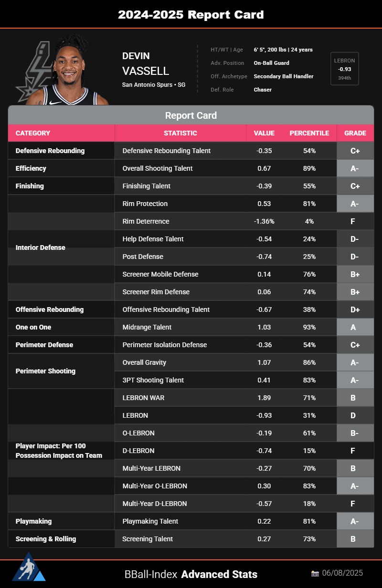Image resolution: width=382 pixels, height=588 pixels.
Task: Click the VALUE column header
Action: click(264, 133)
